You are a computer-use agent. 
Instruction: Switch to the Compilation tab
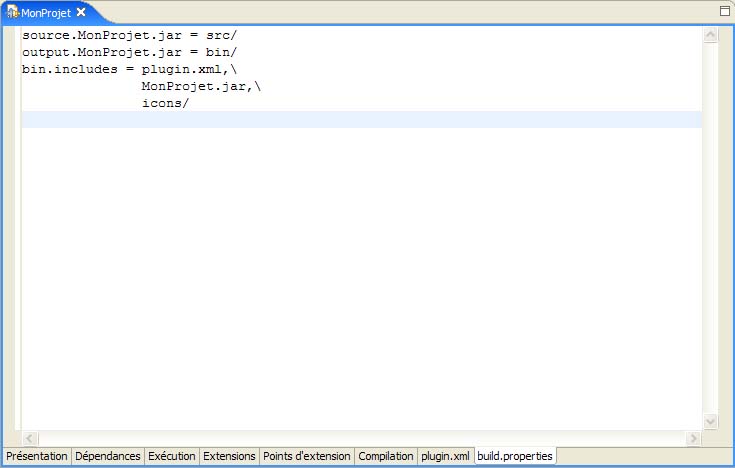click(x=386, y=456)
